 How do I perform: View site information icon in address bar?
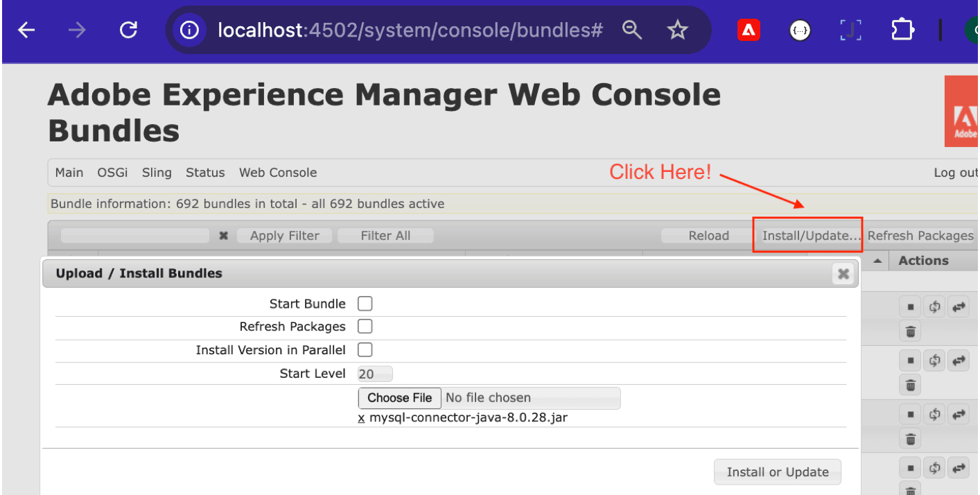(189, 30)
